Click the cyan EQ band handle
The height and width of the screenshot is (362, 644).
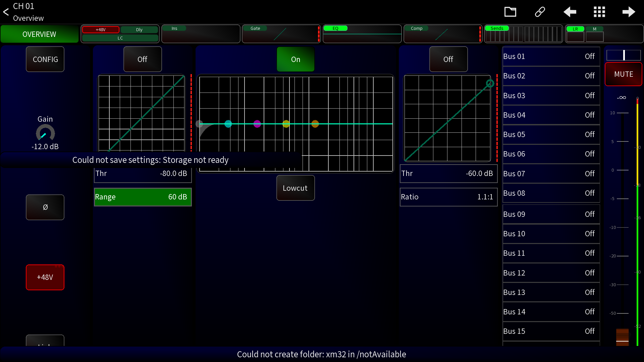pos(228,124)
